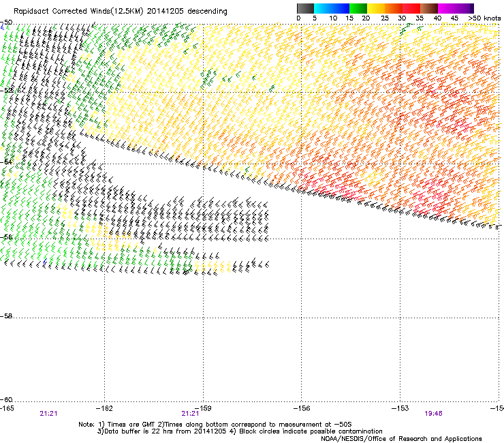
Task: Click the purple '21:21' time near -165
Action: pyautogui.click(x=48, y=414)
